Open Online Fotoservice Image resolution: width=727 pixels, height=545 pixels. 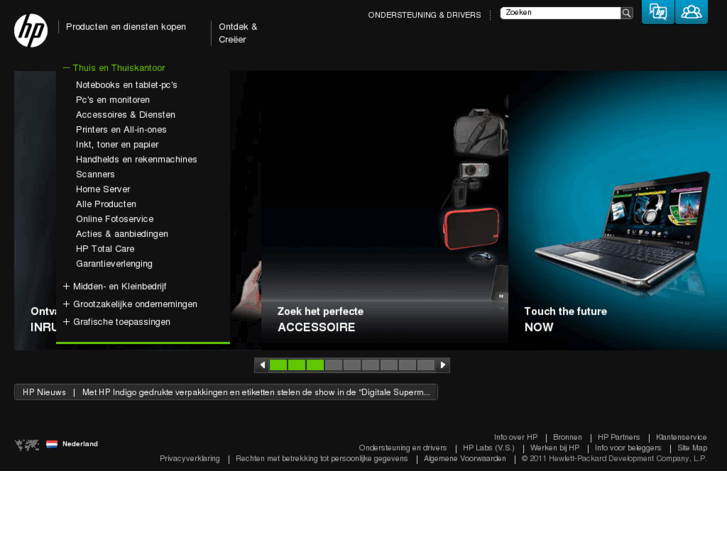pyautogui.click(x=115, y=219)
